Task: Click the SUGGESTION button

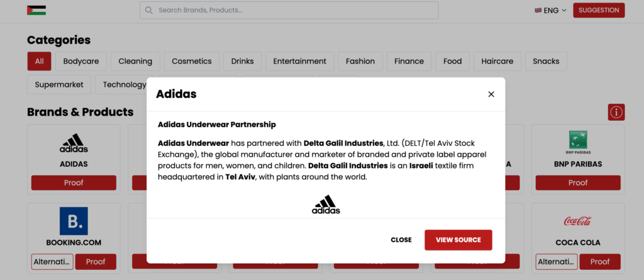Action: click(x=599, y=10)
